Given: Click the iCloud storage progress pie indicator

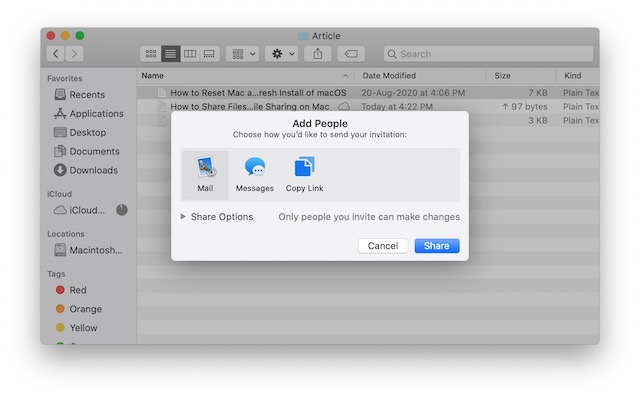Looking at the screenshot, I should click(x=122, y=210).
